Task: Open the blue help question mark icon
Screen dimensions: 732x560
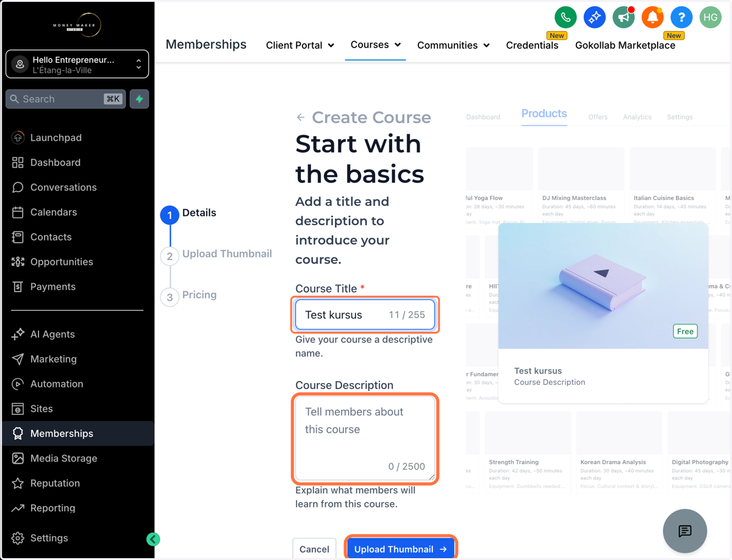Action: [681, 17]
